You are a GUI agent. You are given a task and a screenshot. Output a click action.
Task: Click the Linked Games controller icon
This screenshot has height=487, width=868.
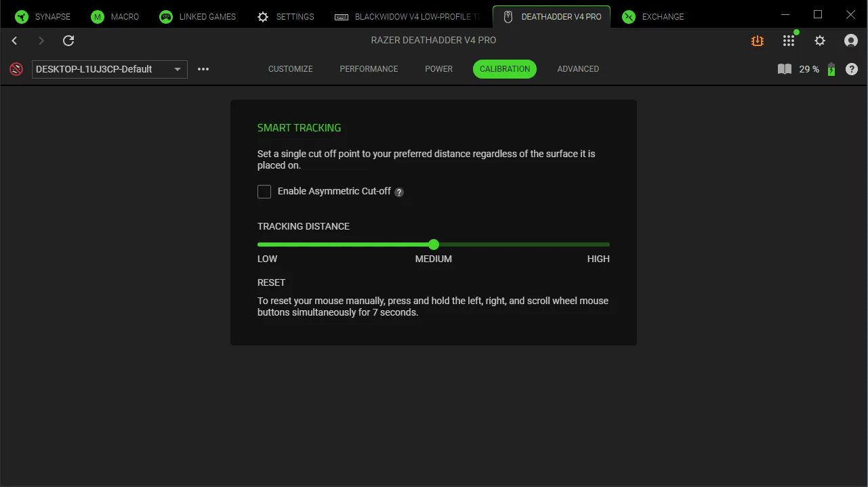coord(166,17)
